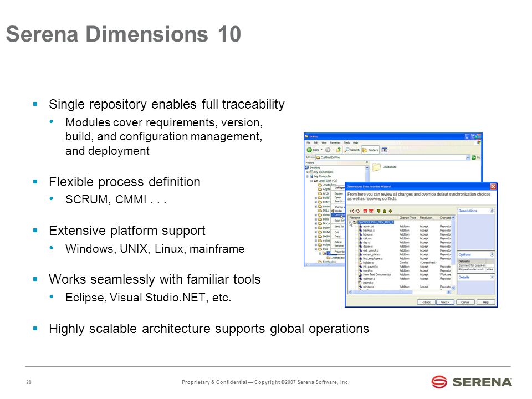Viewport: 532px width, 399px height.
Task: Open the Favorites menu in Explorer
Action: tap(335, 142)
